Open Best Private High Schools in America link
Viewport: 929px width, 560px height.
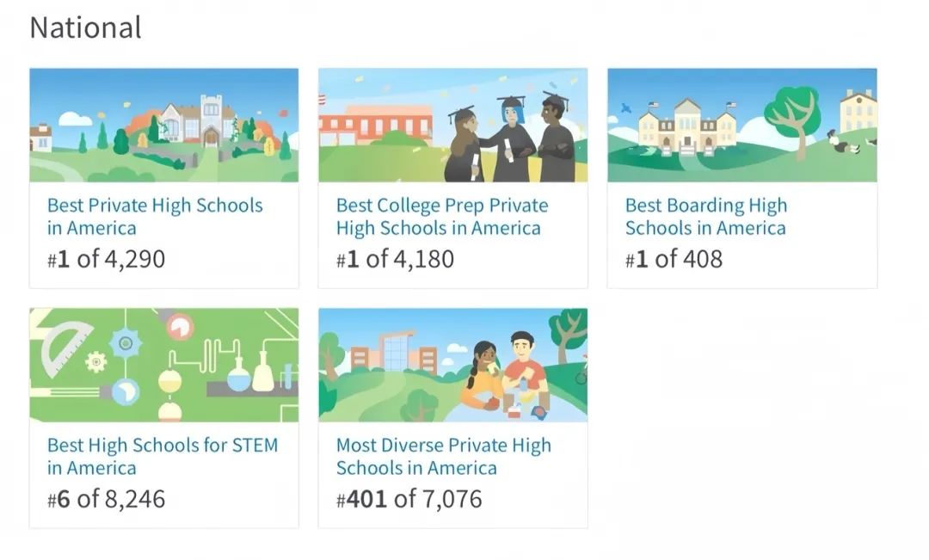(155, 216)
